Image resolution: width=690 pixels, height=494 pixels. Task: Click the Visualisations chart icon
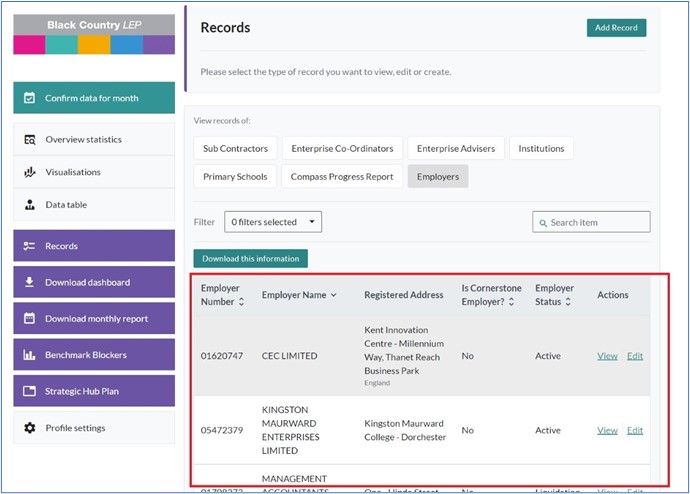tap(29, 172)
